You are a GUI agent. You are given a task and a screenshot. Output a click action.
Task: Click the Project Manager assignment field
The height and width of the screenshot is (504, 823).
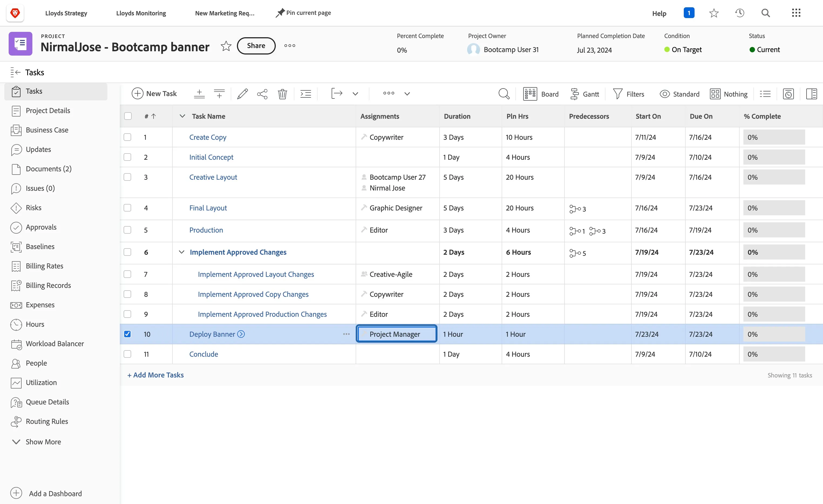[396, 334]
